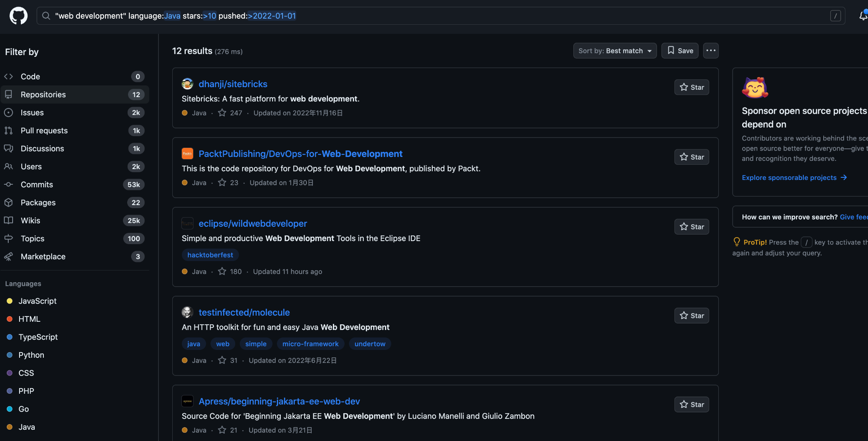This screenshot has width=868, height=441.
Task: Open Apress/beginning-jakarta-ee-web-dev repository
Action: [279, 402]
